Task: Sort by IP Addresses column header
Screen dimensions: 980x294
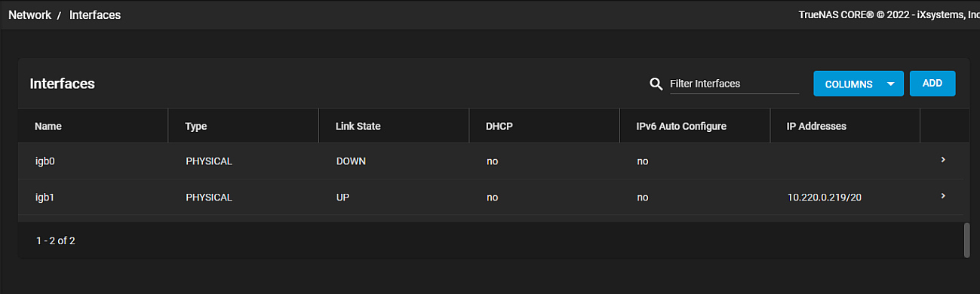Action: point(816,126)
